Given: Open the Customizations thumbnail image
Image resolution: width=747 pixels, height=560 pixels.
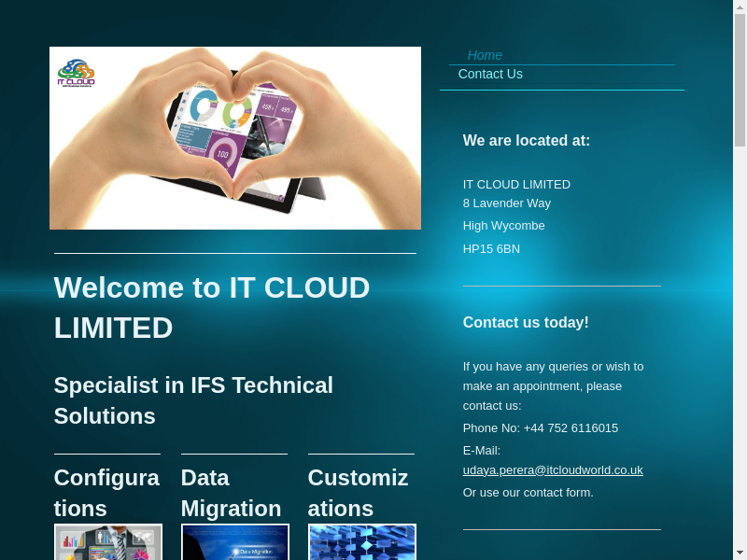Looking at the screenshot, I should click(x=361, y=542).
